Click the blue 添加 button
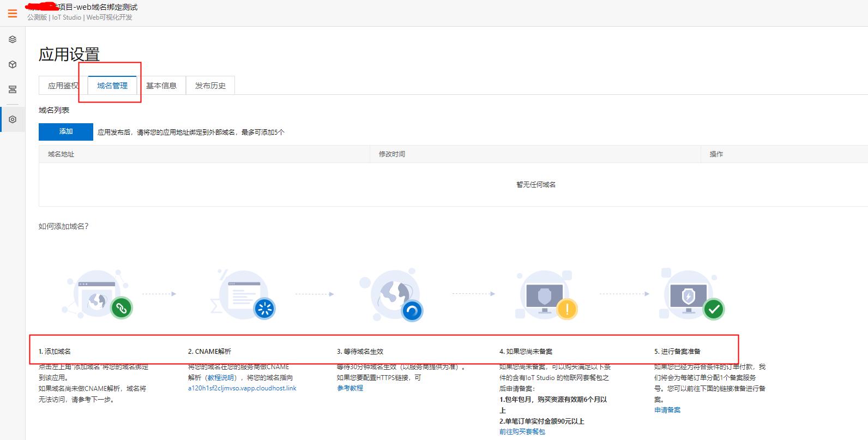 pyautogui.click(x=66, y=131)
